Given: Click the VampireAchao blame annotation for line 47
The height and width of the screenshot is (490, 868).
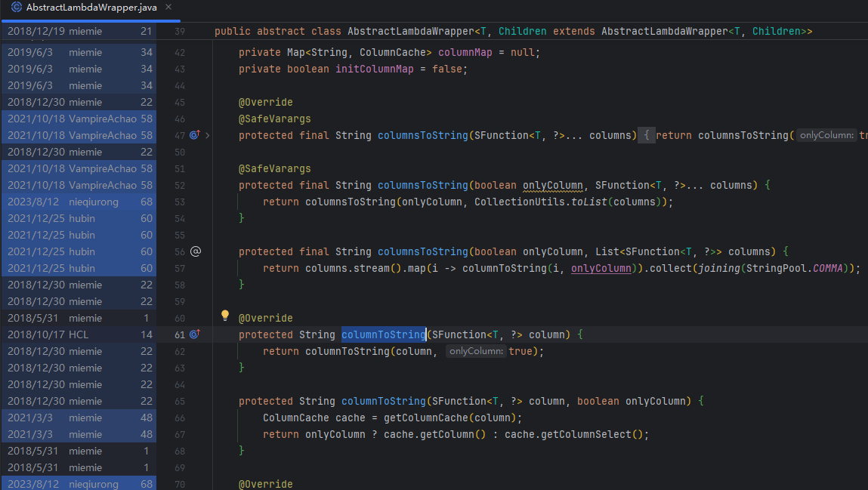Looking at the screenshot, I should click(x=76, y=135).
